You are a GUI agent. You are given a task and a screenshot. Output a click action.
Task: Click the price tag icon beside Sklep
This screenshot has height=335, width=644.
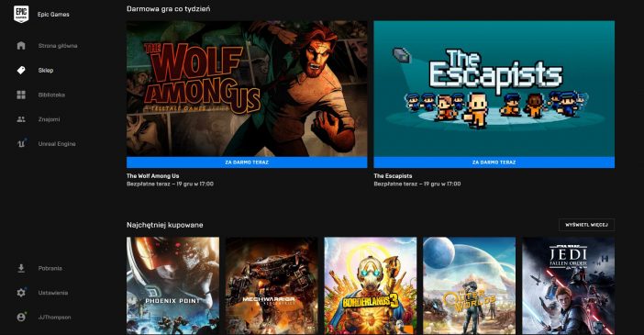pos(21,71)
